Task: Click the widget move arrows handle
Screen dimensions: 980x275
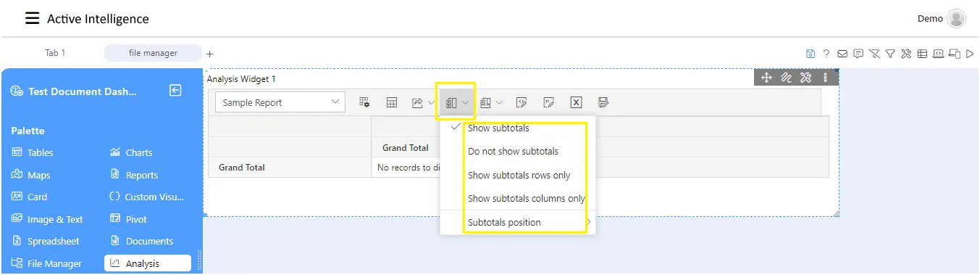Action: 766,78
